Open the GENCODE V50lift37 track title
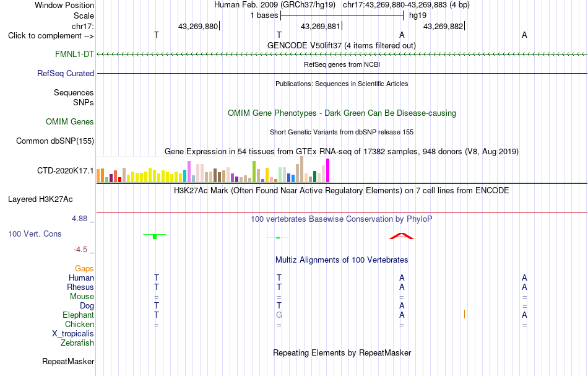The height and width of the screenshot is (376, 588). 341,45
